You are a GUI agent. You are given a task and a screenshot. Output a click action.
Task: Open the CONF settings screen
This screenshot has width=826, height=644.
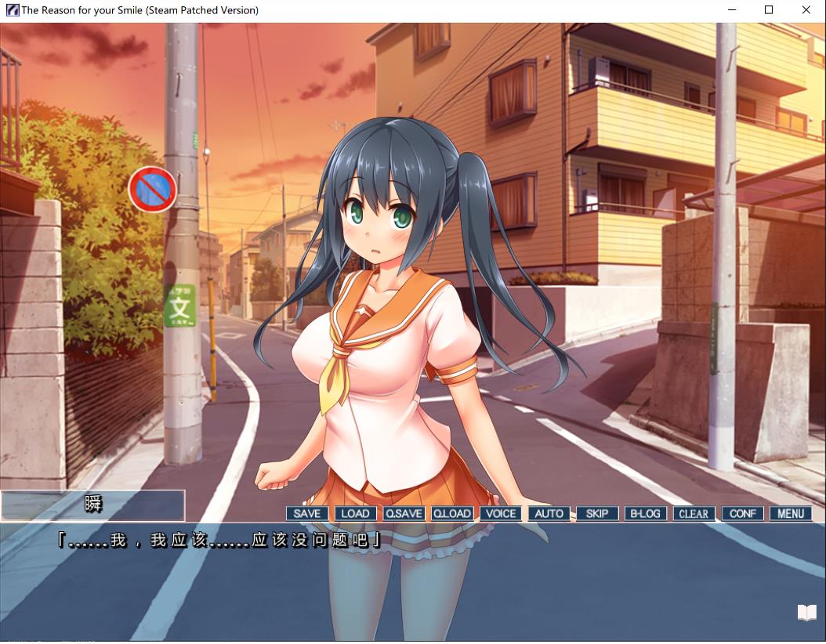[x=742, y=514]
